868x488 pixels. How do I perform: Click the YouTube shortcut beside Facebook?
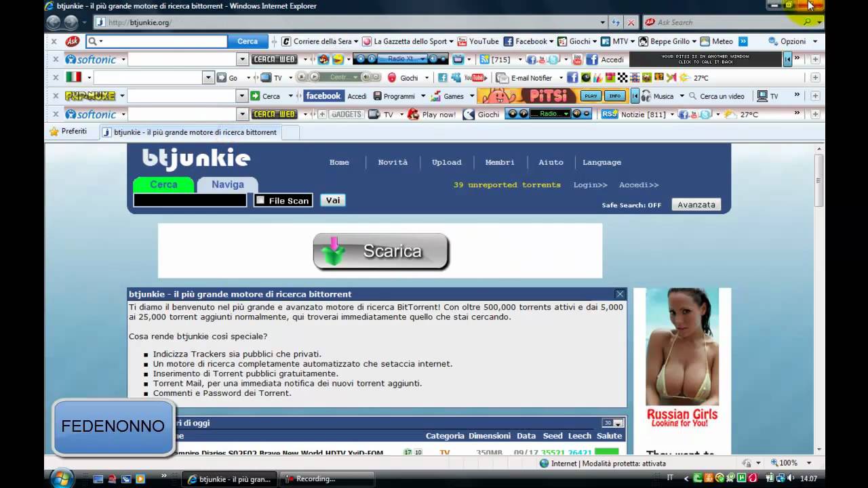(x=478, y=41)
